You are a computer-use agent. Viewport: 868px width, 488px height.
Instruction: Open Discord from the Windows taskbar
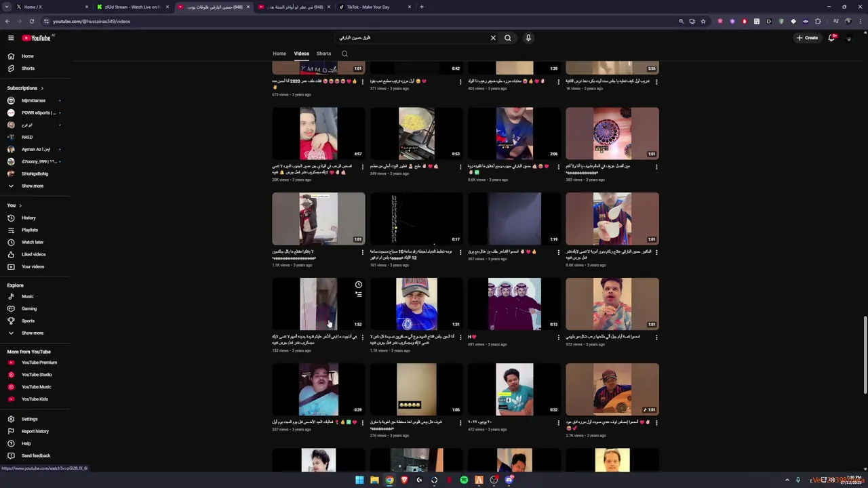(509, 480)
